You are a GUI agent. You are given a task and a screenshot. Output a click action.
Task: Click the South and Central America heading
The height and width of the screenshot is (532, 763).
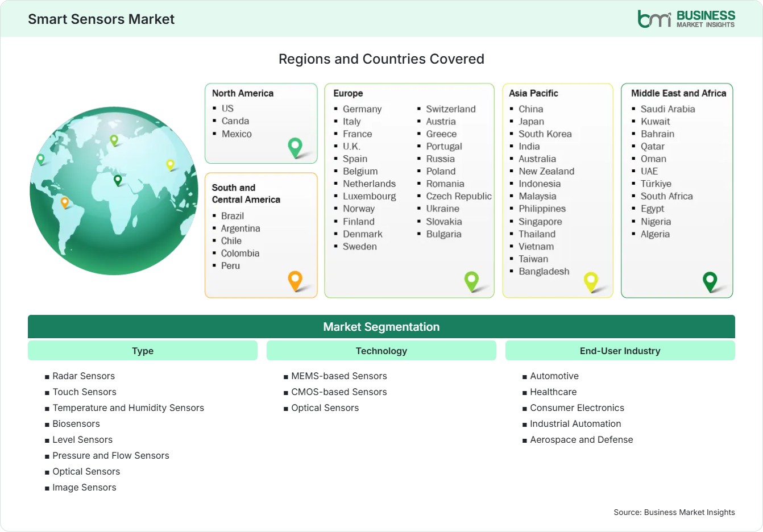246,193
